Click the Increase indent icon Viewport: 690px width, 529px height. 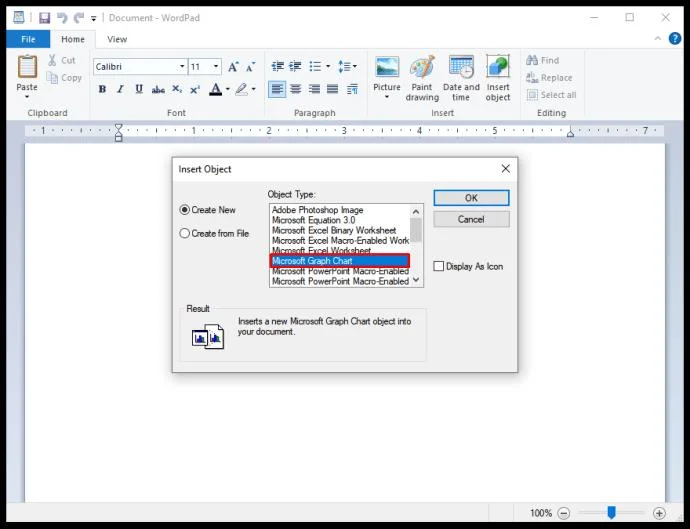(x=295, y=66)
